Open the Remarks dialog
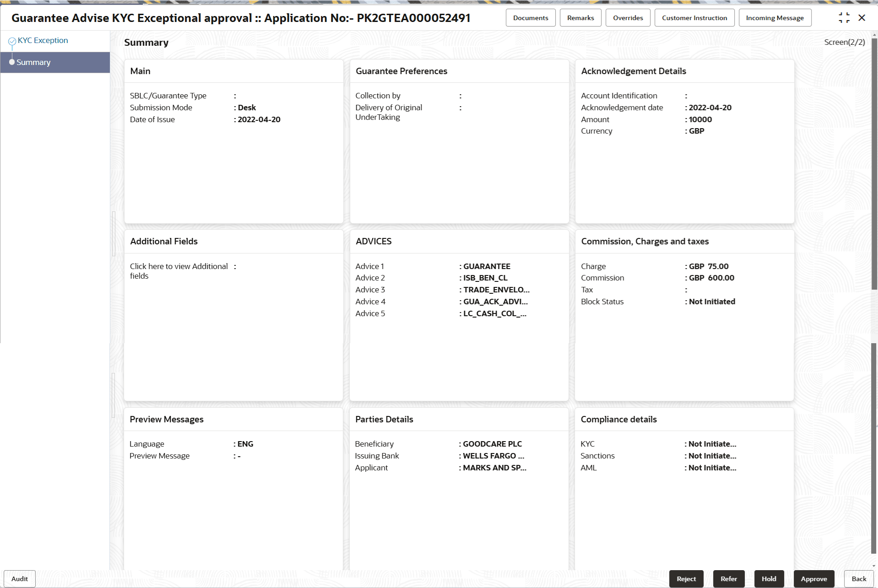This screenshot has height=588, width=878. [x=580, y=17]
